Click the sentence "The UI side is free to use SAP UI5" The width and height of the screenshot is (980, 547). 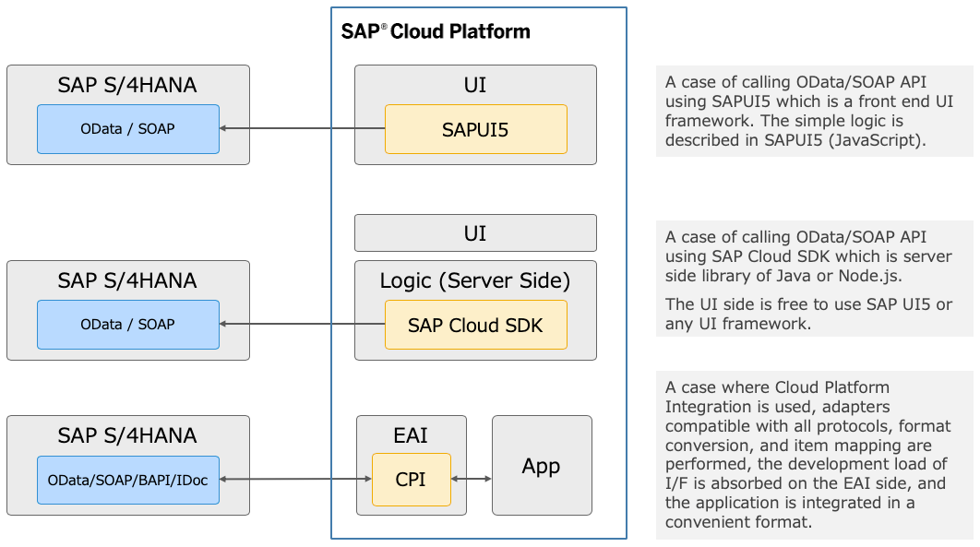(808, 315)
